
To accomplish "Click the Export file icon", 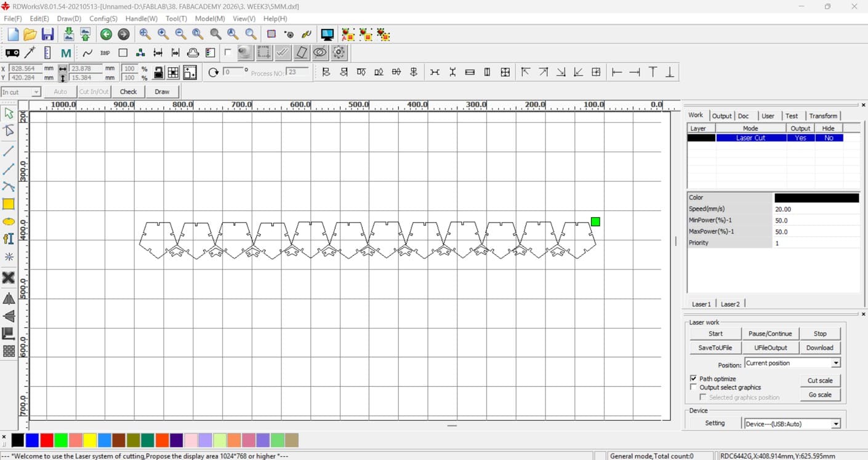I will point(85,34).
